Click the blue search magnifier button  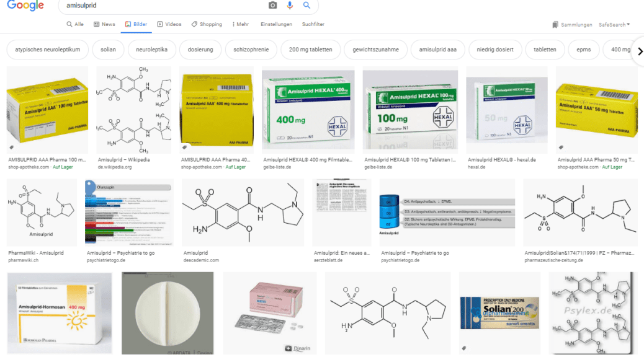pos(306,6)
